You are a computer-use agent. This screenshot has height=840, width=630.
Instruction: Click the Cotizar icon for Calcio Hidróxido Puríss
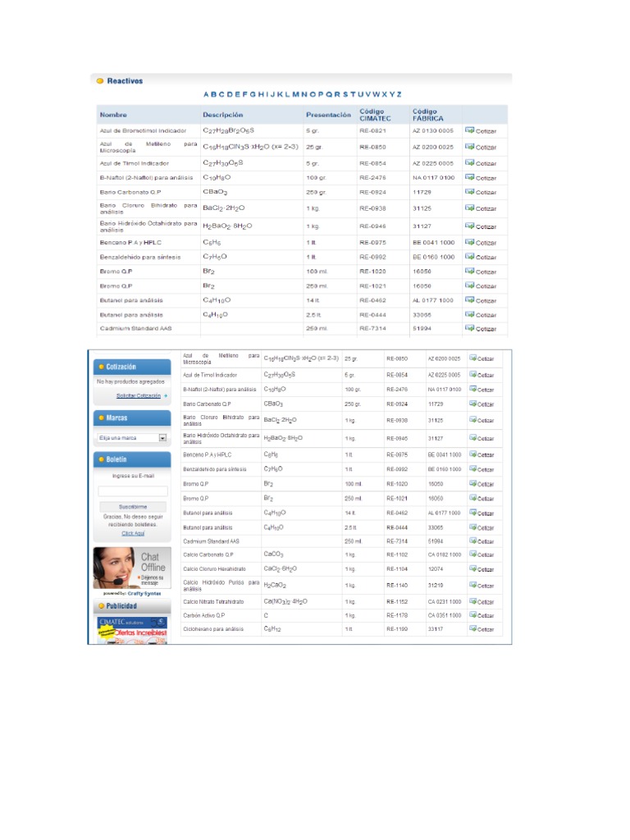473,584
